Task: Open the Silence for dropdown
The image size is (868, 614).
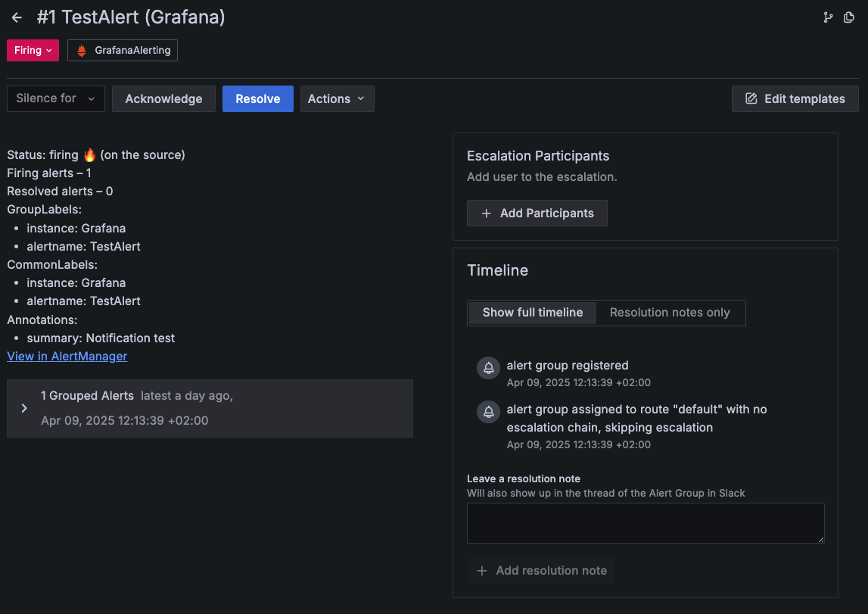Action: pos(55,98)
